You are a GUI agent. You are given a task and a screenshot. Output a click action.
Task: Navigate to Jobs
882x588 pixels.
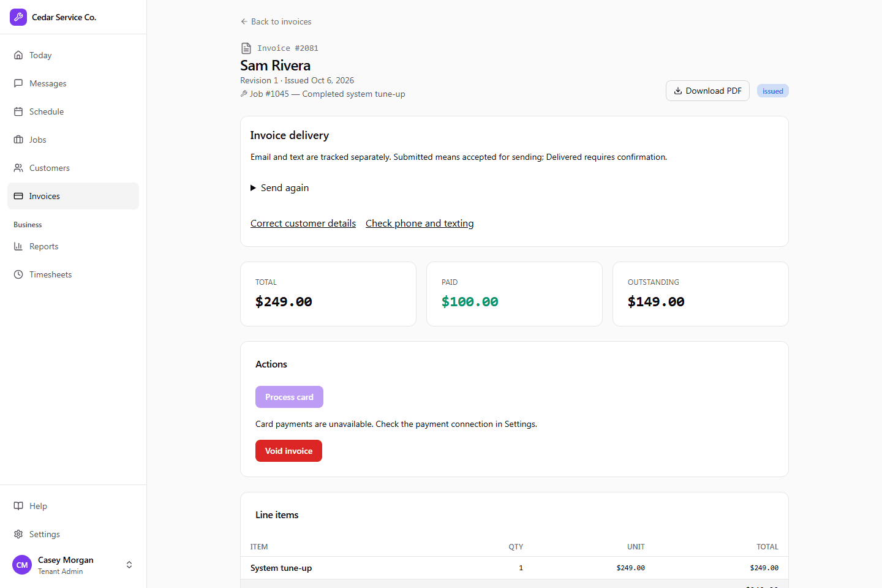pos(73,140)
